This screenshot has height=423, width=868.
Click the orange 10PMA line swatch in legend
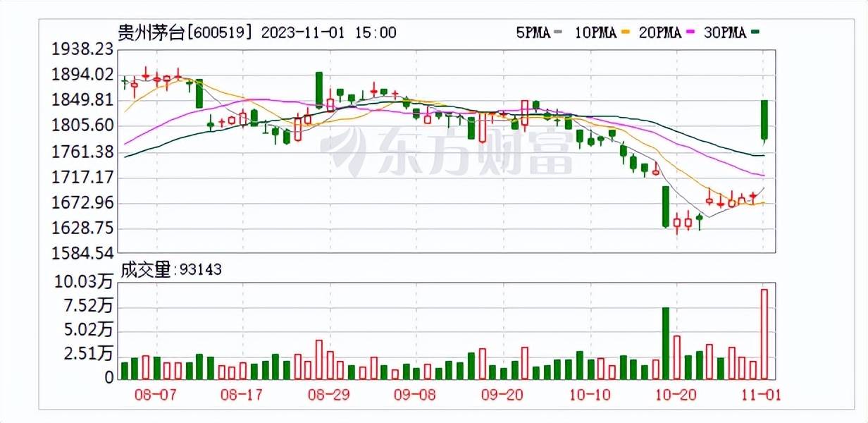coord(625,32)
